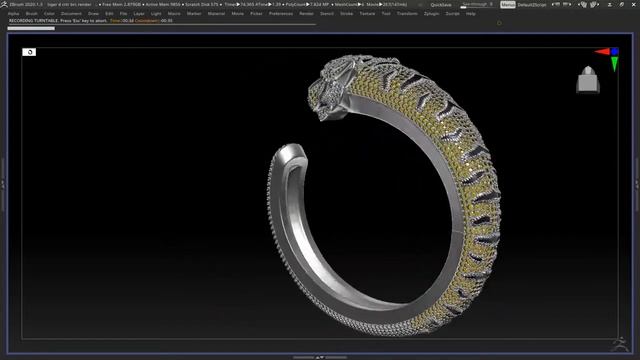Click the QuickSave button
This screenshot has width=640, height=360.
[x=441, y=5]
